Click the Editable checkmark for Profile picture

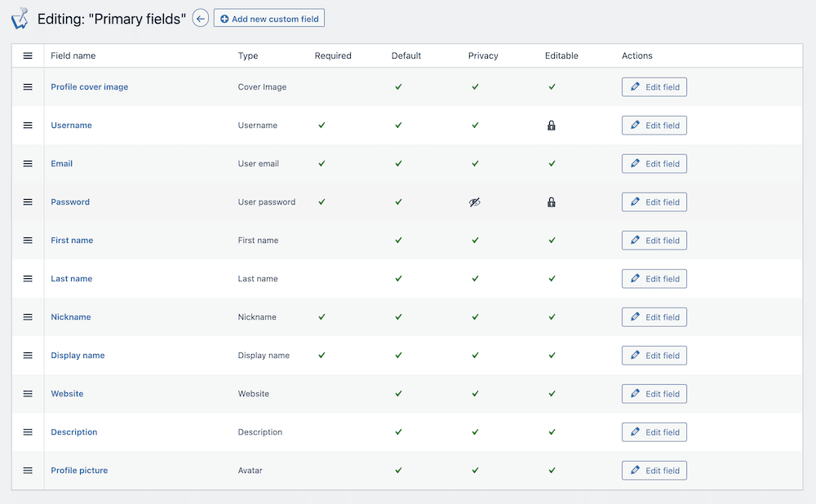pos(552,471)
